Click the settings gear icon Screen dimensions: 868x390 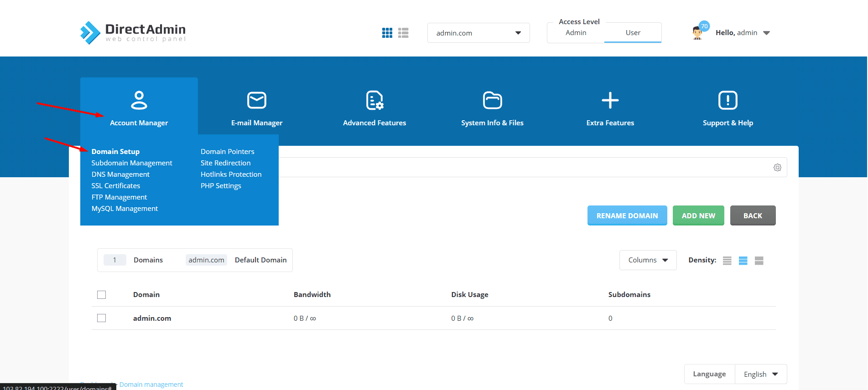(x=777, y=168)
